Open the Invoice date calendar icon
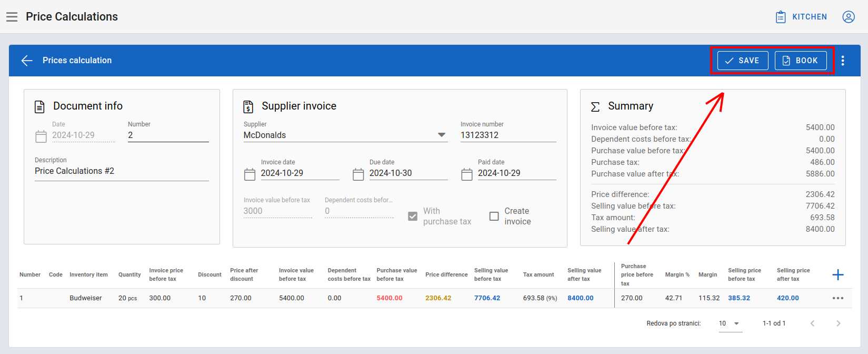 pos(250,174)
